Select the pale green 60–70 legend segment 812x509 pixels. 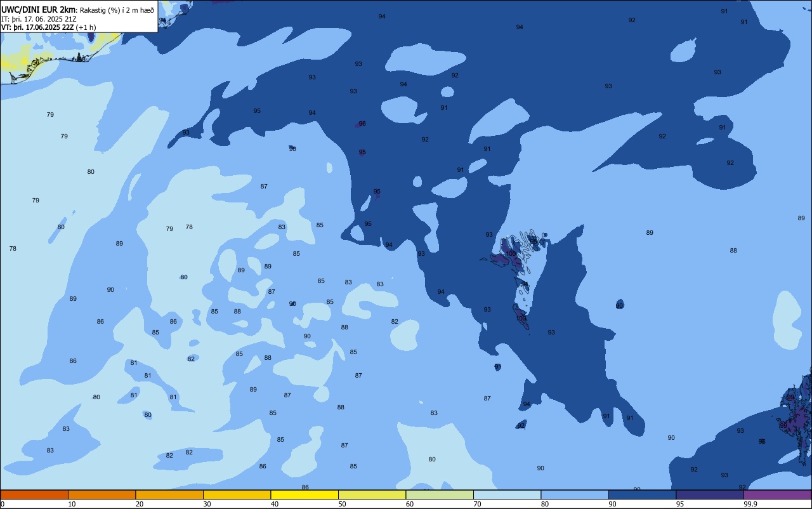[440, 494]
